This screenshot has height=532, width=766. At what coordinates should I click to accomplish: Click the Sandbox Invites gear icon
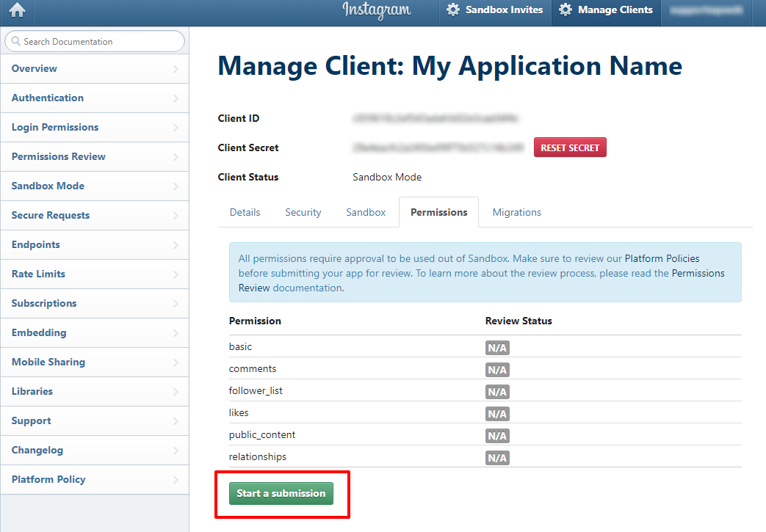click(453, 10)
